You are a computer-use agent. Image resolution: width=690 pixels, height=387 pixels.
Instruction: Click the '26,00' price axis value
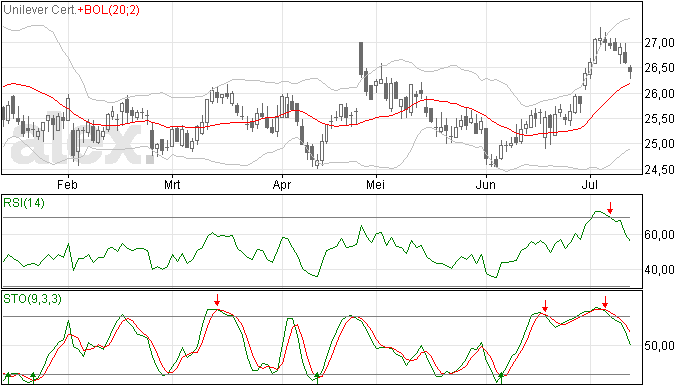pos(659,93)
